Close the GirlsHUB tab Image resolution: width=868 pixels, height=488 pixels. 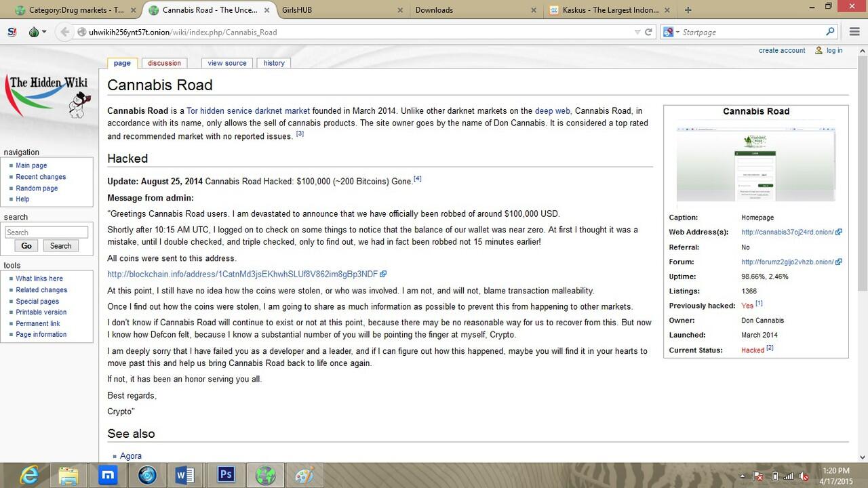(x=401, y=10)
